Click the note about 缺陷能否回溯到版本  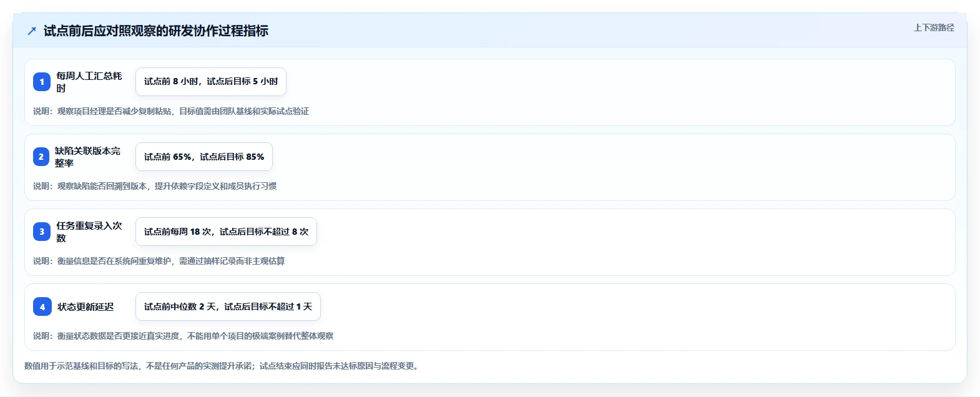point(155,186)
